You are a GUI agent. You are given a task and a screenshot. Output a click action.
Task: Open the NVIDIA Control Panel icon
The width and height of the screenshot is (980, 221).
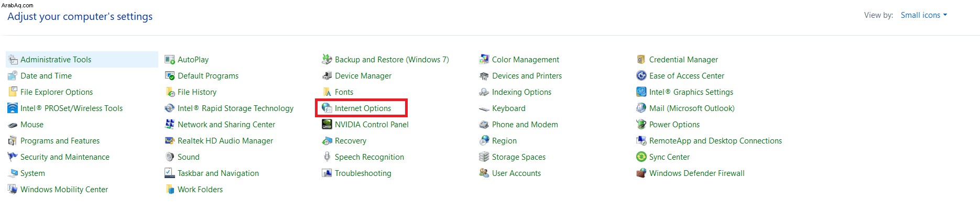[x=326, y=125]
